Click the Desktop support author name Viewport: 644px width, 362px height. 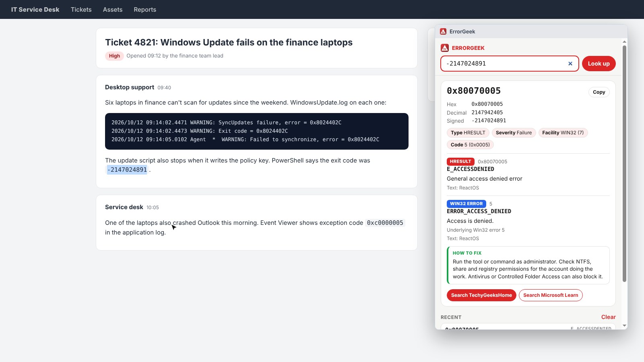pos(130,87)
